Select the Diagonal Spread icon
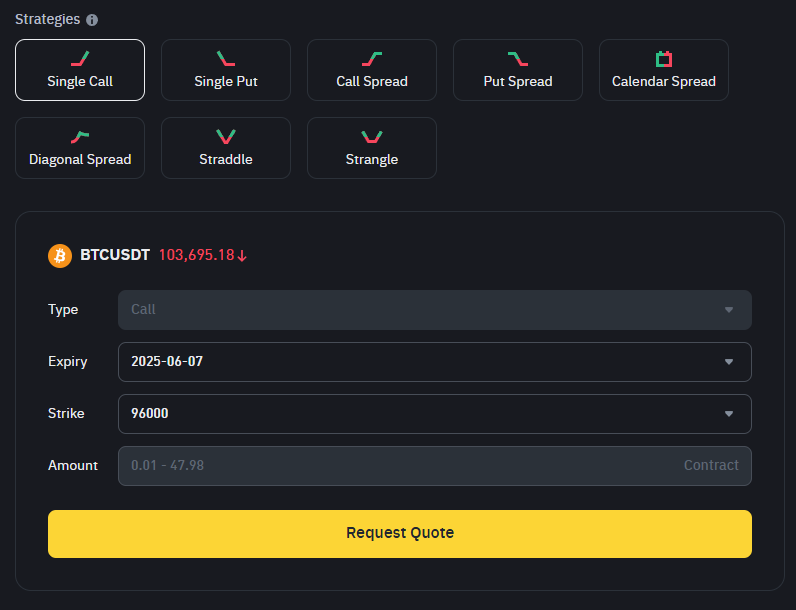 point(80,137)
